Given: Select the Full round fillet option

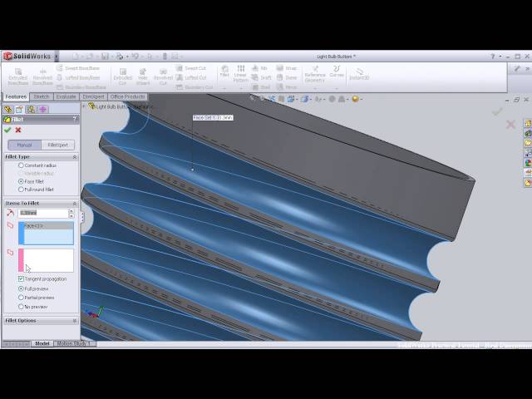Looking at the screenshot, I should 21,189.
